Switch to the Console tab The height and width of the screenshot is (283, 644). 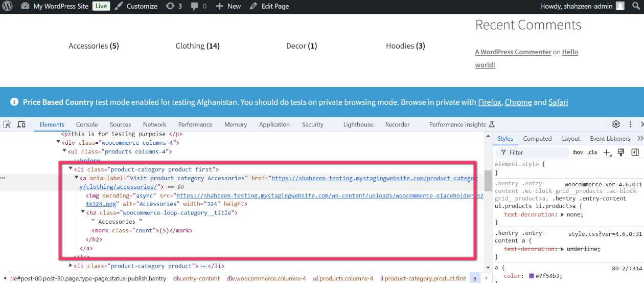coord(87,124)
